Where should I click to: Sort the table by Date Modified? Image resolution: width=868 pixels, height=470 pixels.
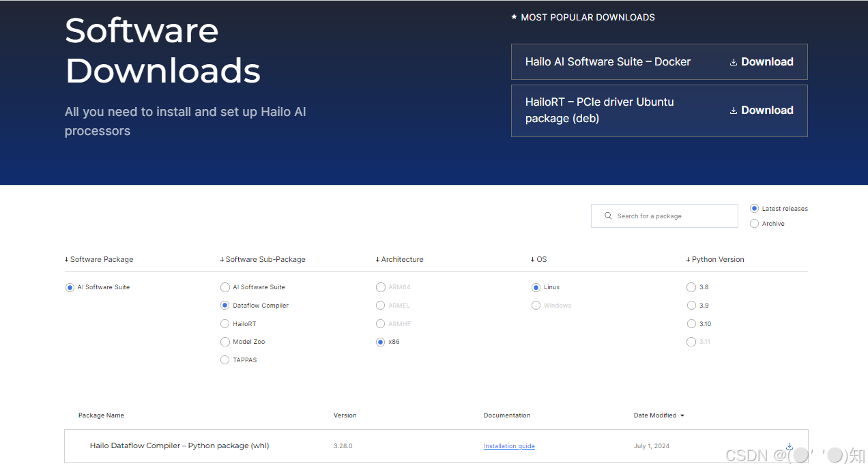[659, 415]
